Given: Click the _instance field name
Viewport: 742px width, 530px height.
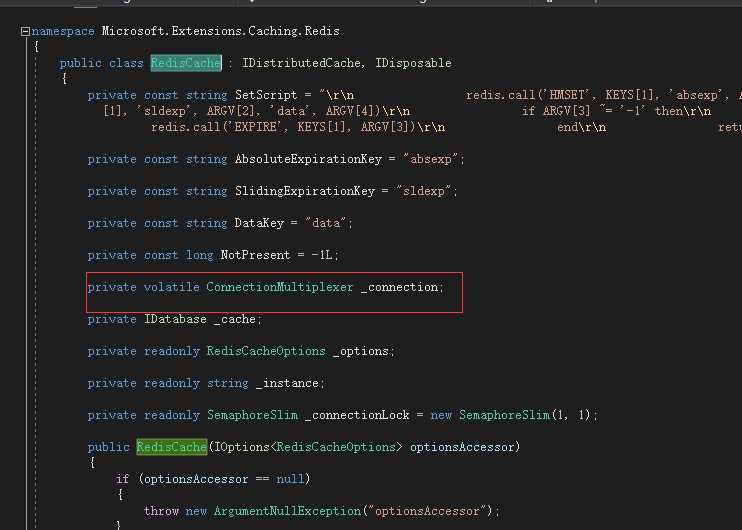Looking at the screenshot, I should point(287,383).
